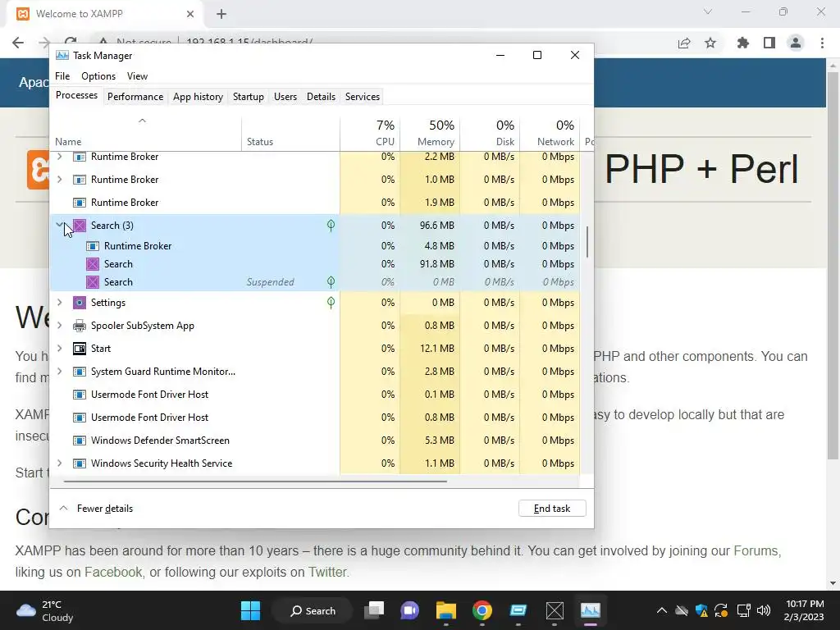Screen dimensions: 840x630
Task: Open Google Chrome from the taskbar
Action: [482, 610]
